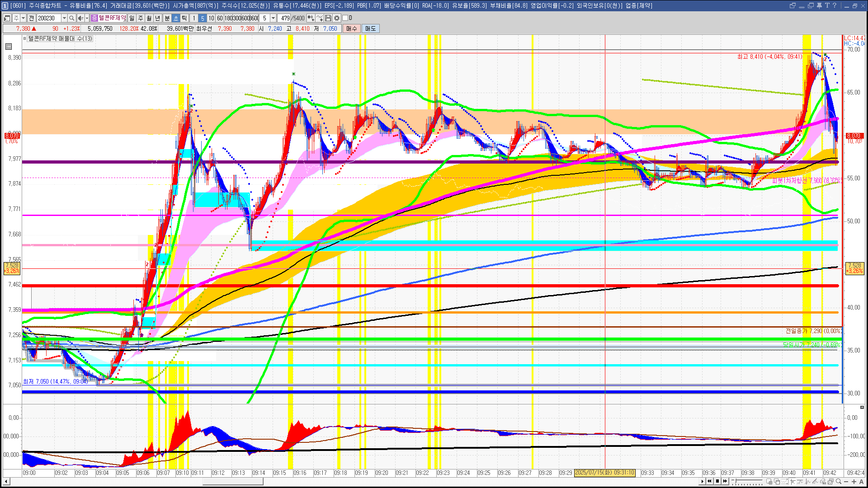This screenshot has width=868, height=488.
Task: Select the 일 (daily) period tab
Action: [x=132, y=18]
